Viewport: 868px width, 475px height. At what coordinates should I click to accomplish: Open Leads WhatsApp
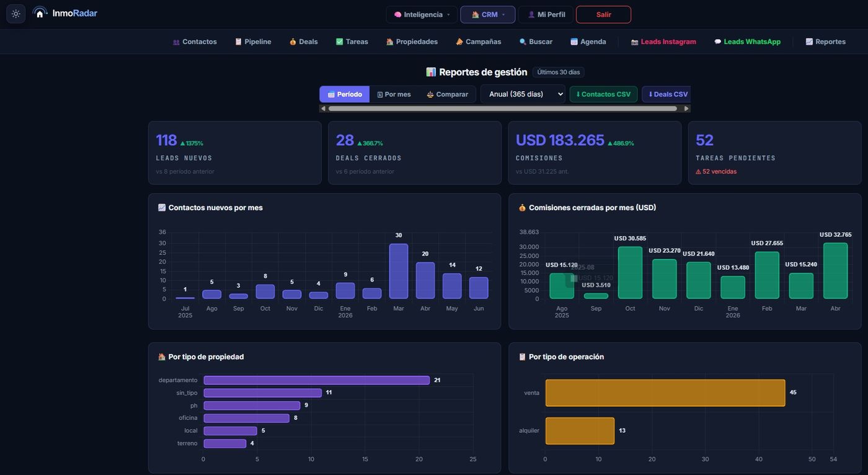(747, 42)
